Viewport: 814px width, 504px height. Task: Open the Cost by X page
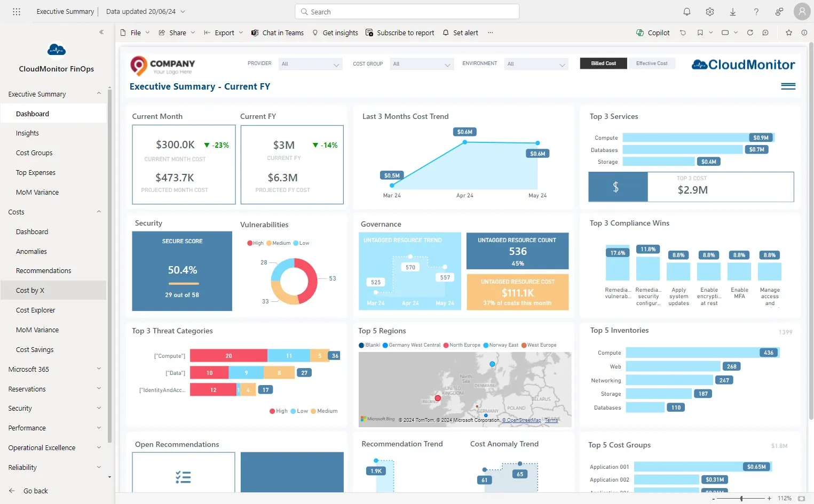click(30, 291)
